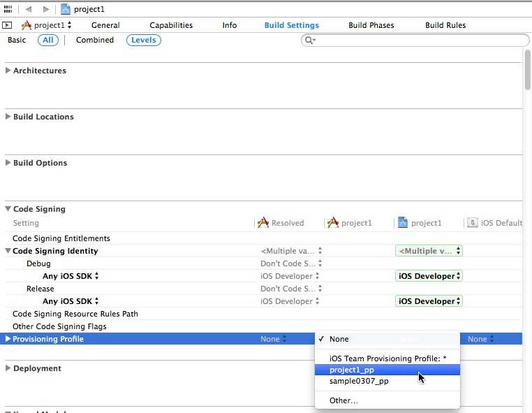
Task: Open iOS Default Provisioning Profile None popup
Action: point(481,339)
